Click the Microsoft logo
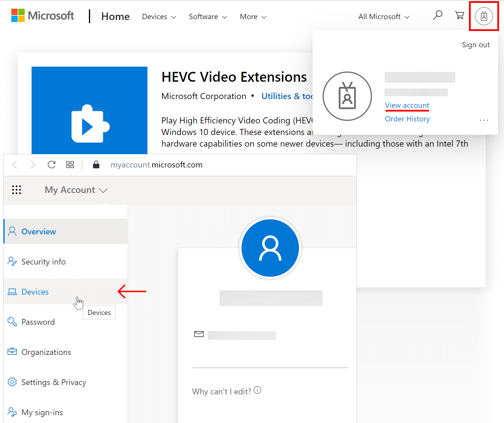This screenshot has height=423, width=504. [43, 16]
